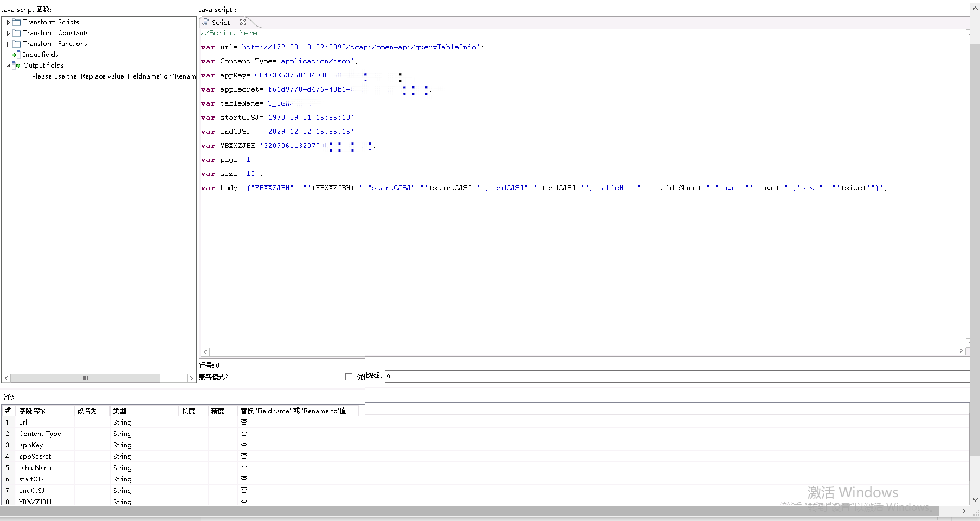Expand the Transform Scripts folder
The height and width of the screenshot is (521, 980).
click(8, 22)
